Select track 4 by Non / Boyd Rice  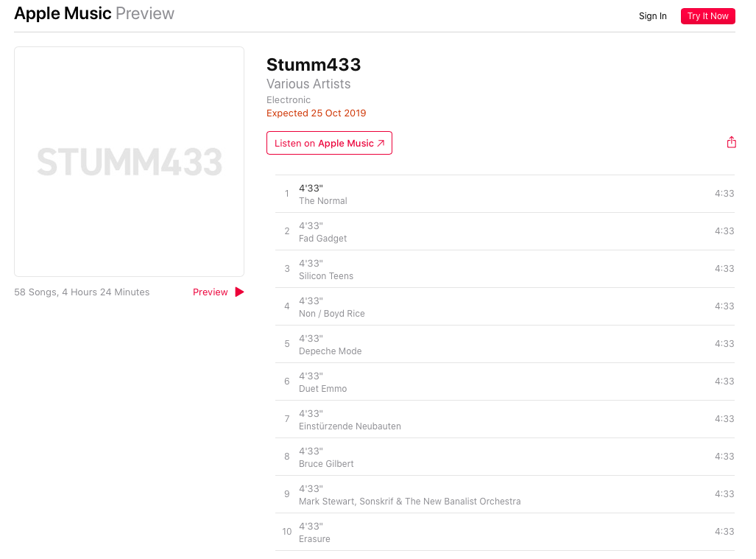click(505, 307)
